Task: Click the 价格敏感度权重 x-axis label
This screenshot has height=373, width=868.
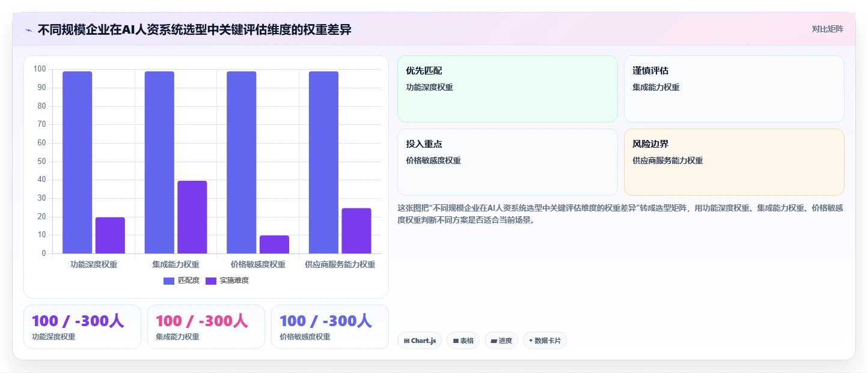Action: point(258,264)
